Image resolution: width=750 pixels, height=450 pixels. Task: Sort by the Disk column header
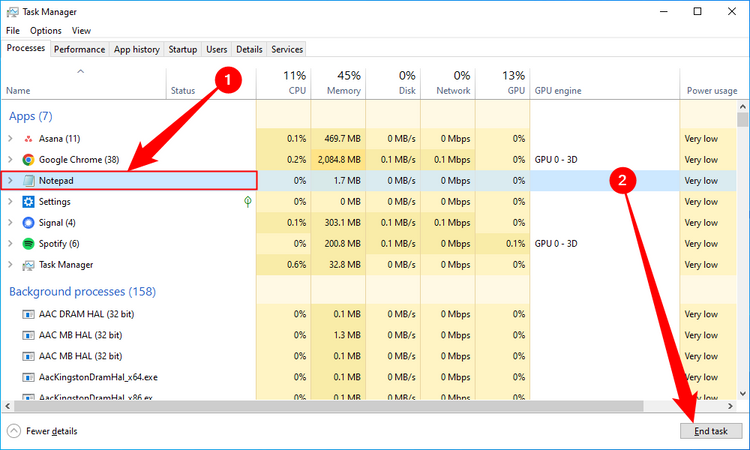393,84
